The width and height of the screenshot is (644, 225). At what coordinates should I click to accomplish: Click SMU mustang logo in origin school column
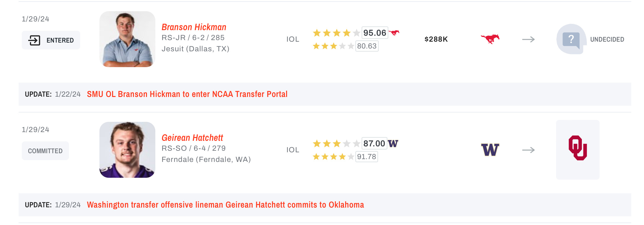[x=490, y=39]
